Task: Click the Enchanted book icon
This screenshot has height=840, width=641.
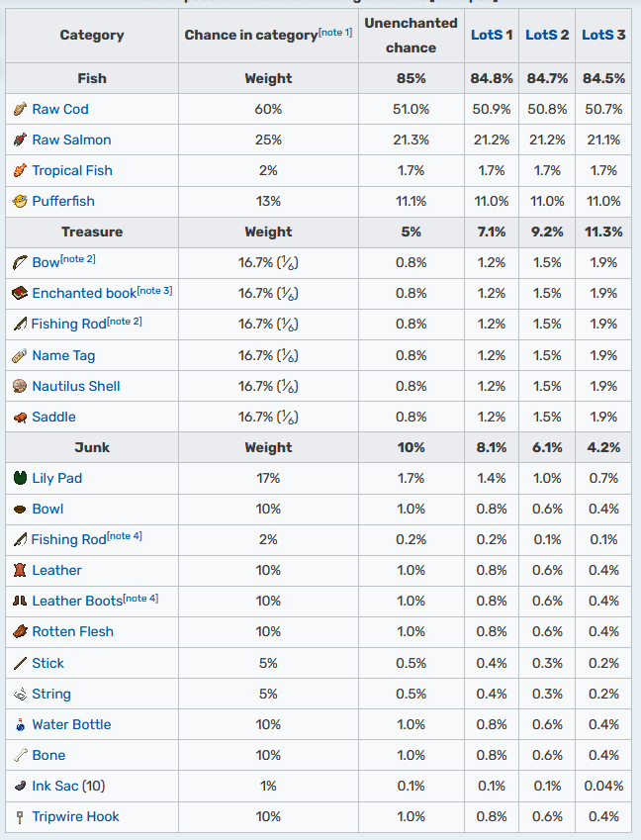Action: pos(20,294)
